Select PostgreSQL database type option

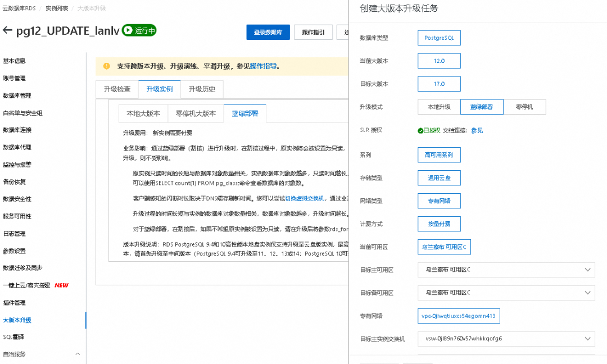(439, 38)
